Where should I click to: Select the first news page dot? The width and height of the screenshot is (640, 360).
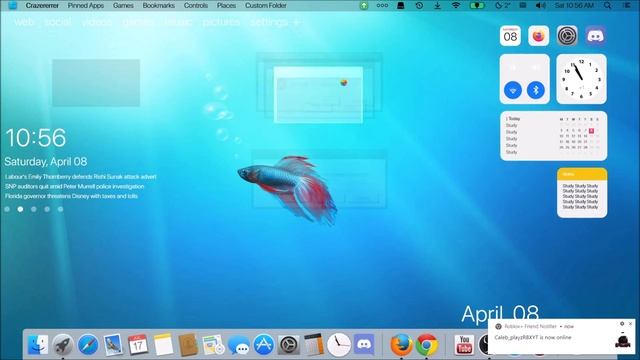pos(7,209)
